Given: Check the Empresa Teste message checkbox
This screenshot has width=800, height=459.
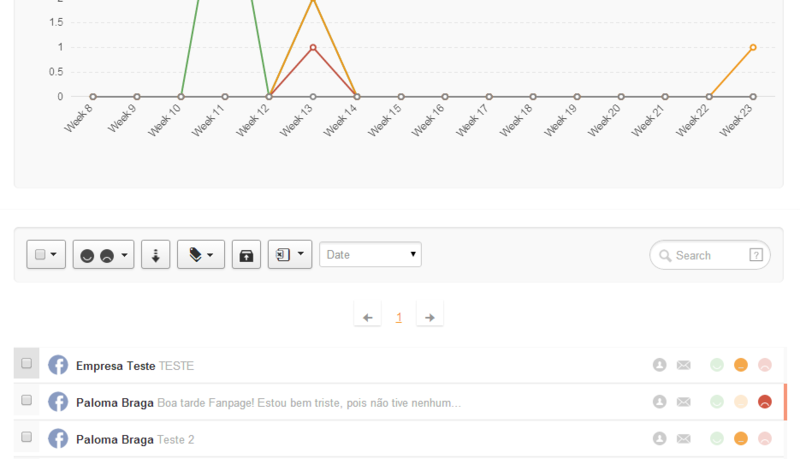Looking at the screenshot, I should click(x=27, y=364).
